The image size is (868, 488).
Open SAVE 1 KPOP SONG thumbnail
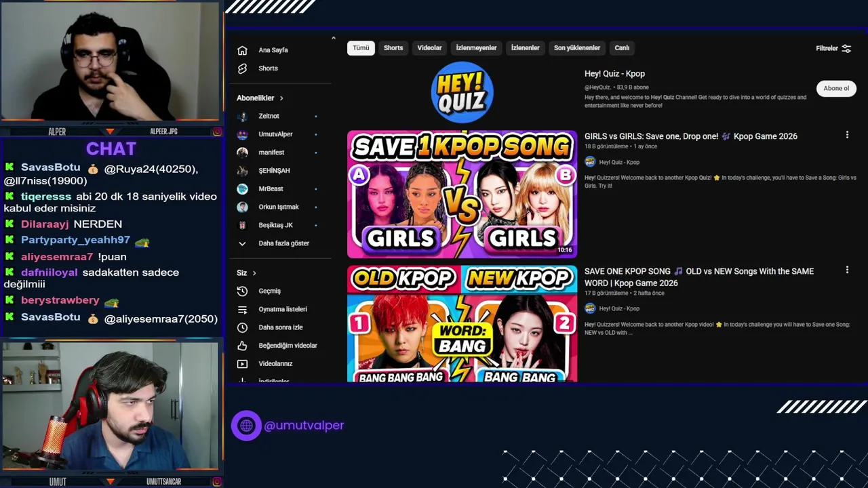[x=462, y=195]
